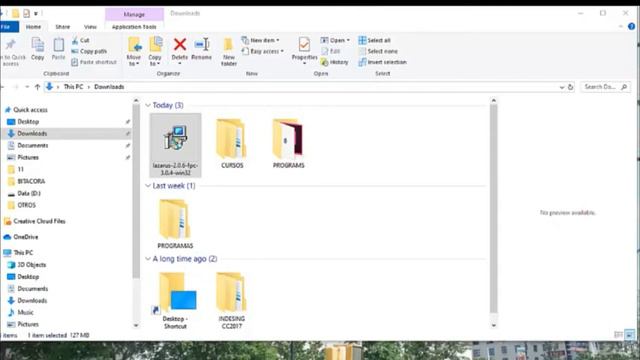
Task: Show file History
Action: pyautogui.click(x=335, y=62)
